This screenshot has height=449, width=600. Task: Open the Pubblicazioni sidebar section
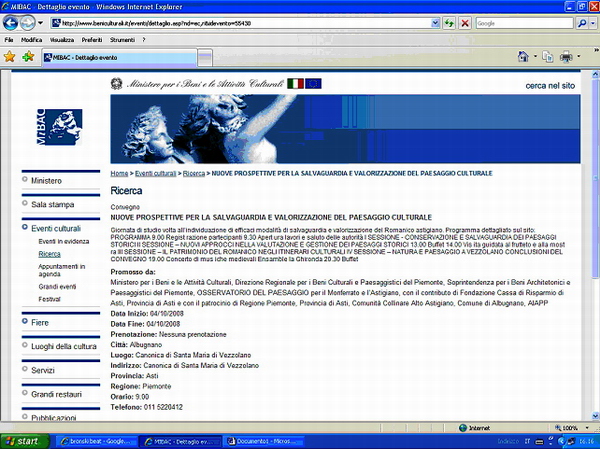[x=54, y=418]
